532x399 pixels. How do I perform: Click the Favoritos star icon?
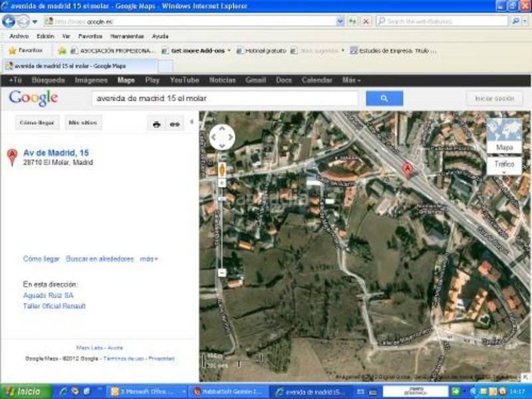coord(12,51)
